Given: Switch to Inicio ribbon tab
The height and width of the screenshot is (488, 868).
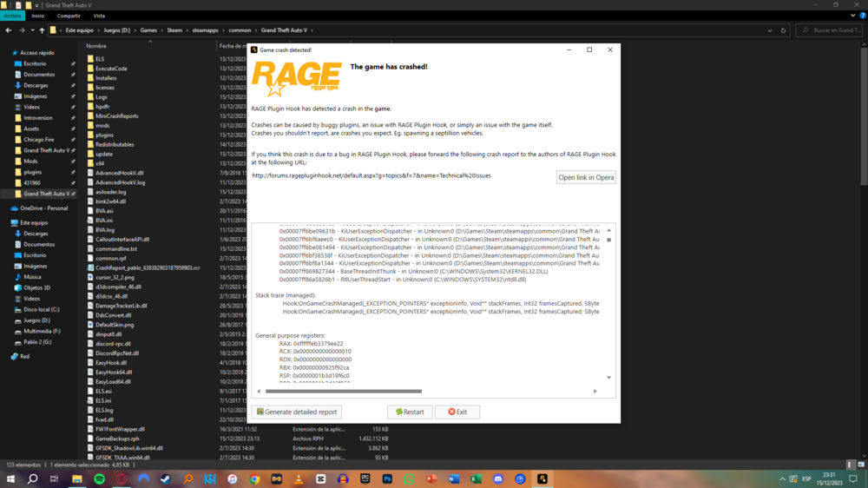Looking at the screenshot, I should click(37, 16).
